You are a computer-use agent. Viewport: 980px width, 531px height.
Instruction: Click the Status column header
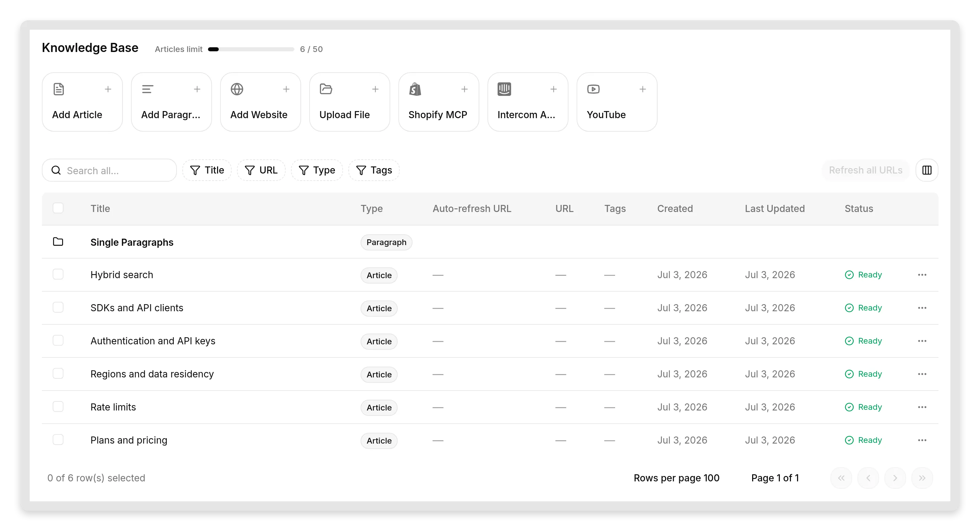[859, 208]
